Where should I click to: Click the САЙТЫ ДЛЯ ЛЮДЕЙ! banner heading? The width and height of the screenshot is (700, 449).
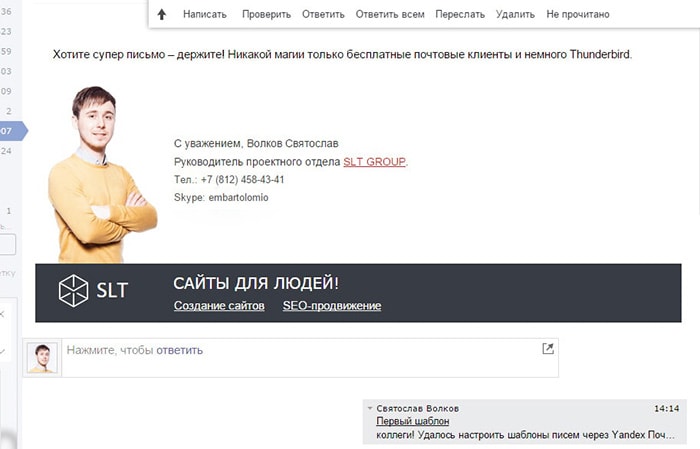(256, 283)
